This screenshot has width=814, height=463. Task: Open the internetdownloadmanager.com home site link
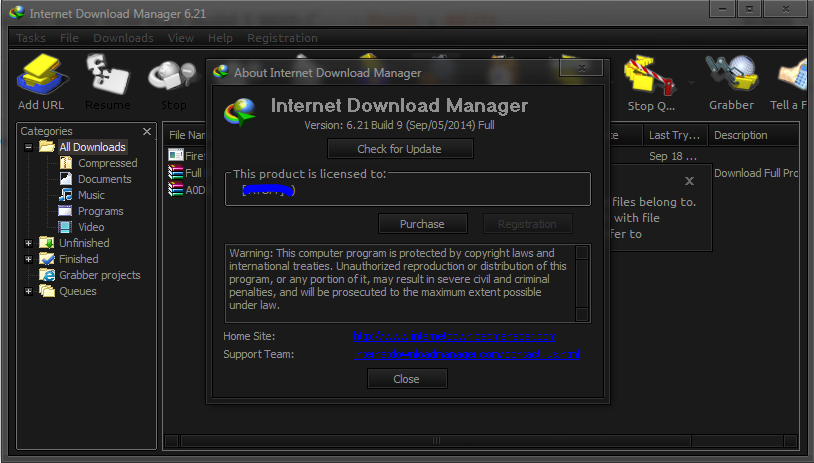(x=455, y=336)
